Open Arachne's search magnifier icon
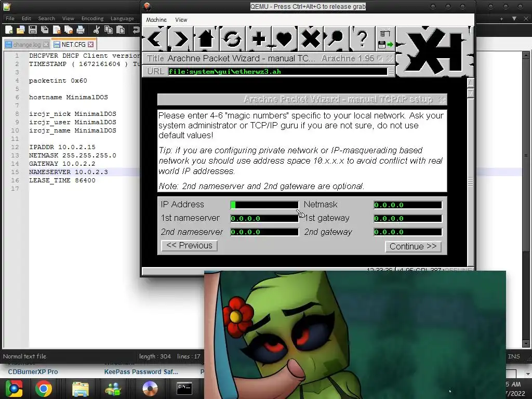 point(336,39)
